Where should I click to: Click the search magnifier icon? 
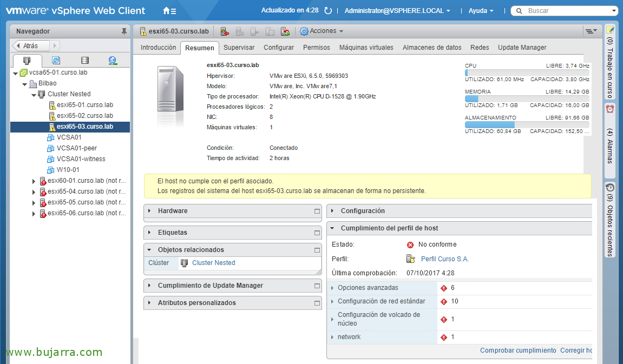(x=519, y=11)
